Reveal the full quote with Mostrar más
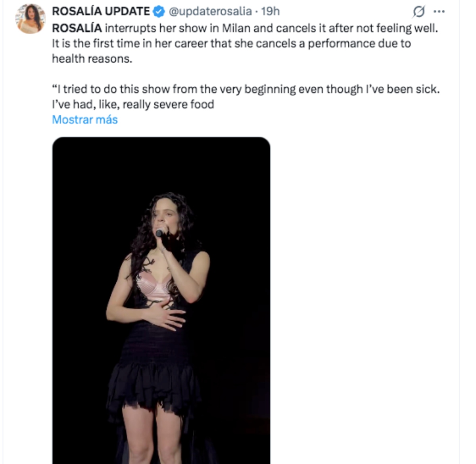The height and width of the screenshot is (464, 476). pos(84,119)
